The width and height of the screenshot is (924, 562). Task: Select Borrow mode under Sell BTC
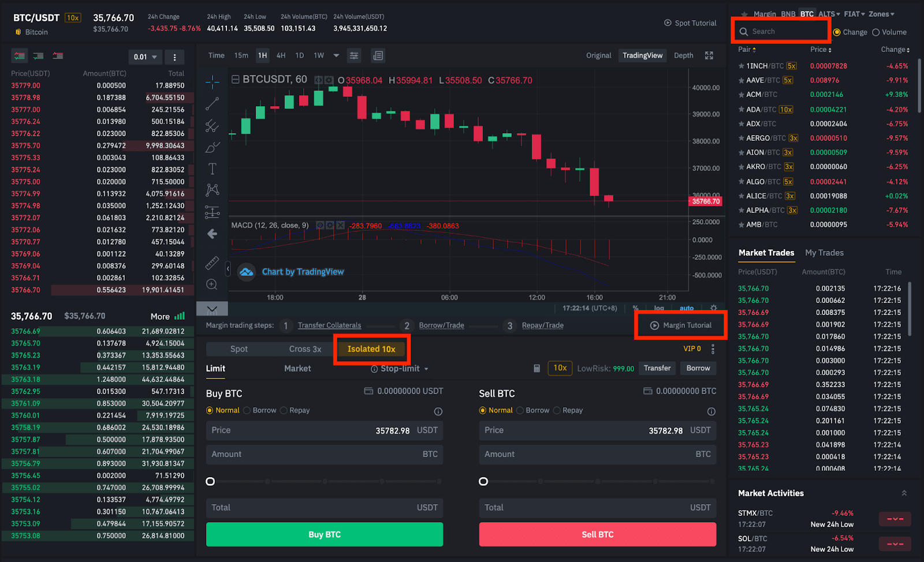click(520, 410)
